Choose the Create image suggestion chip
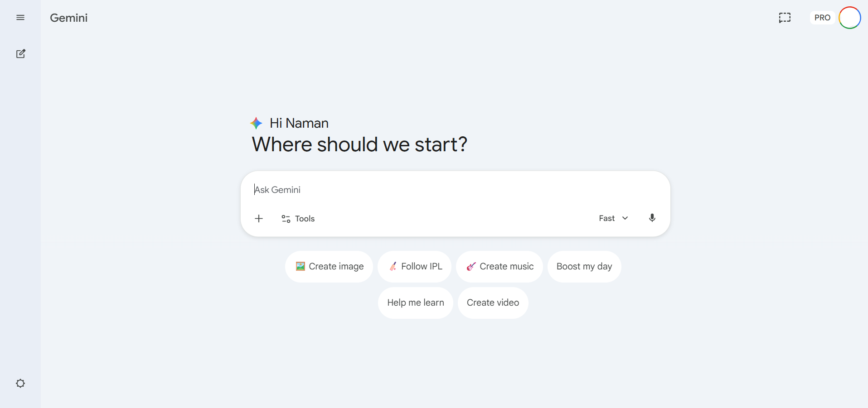 click(x=329, y=267)
